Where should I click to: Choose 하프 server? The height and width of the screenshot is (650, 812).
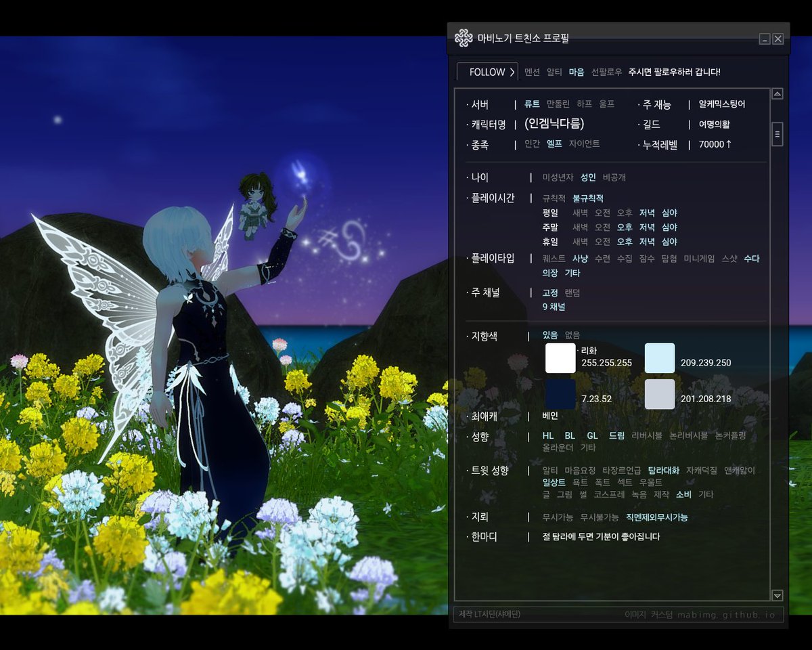tap(585, 104)
